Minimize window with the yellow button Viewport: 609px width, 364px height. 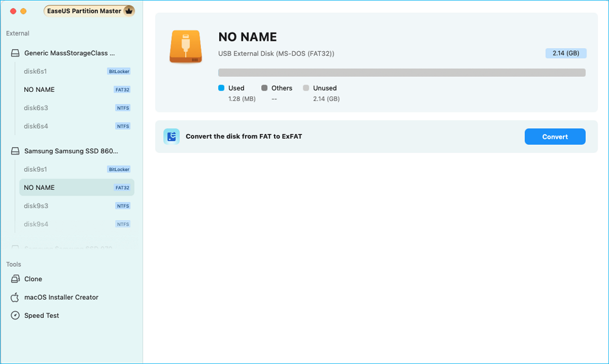(x=23, y=11)
